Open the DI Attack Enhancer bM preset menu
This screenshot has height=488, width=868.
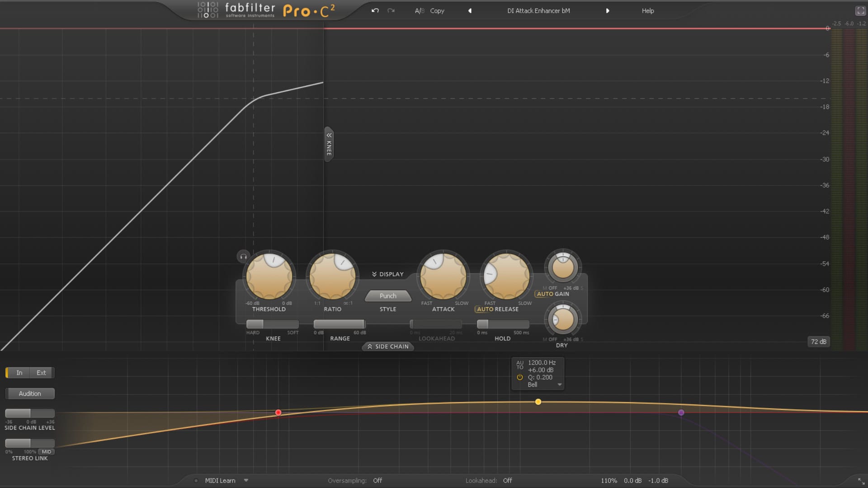click(538, 11)
